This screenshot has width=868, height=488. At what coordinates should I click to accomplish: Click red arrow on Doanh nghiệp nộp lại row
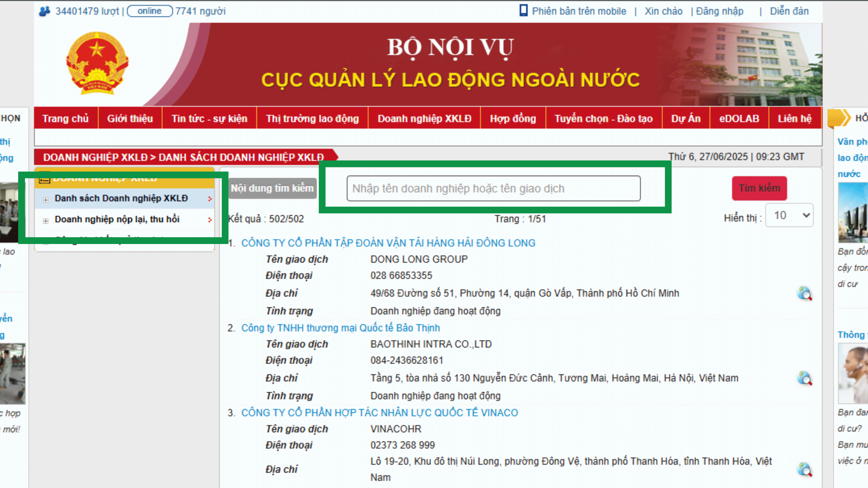(210, 220)
